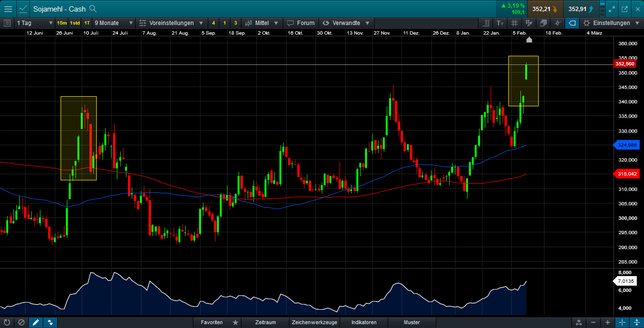Click the search magnifier next to Sojamehl - Cash
The image size is (644, 328).
tap(93, 9)
